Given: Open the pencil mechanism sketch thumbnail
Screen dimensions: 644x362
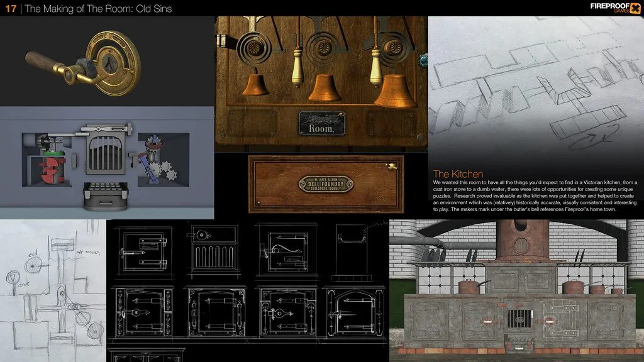Looking at the screenshot, I should pyautogui.click(x=53, y=290).
